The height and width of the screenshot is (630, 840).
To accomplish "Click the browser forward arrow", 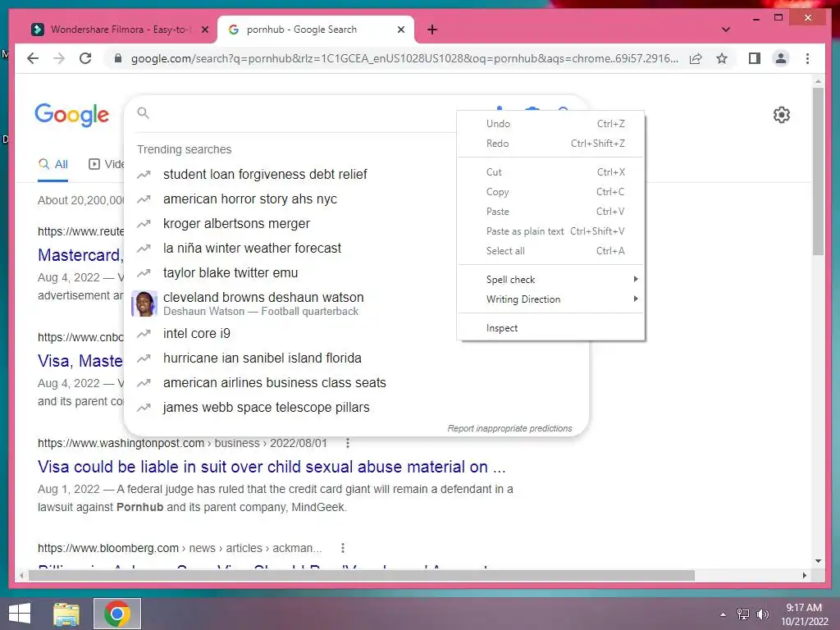I will (59, 58).
